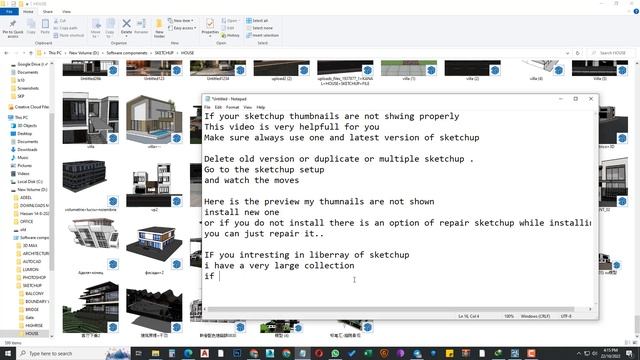Viewport: 640px width, 360px height.
Task: Open the Delete dropdown arrow
Action: click(127, 36)
